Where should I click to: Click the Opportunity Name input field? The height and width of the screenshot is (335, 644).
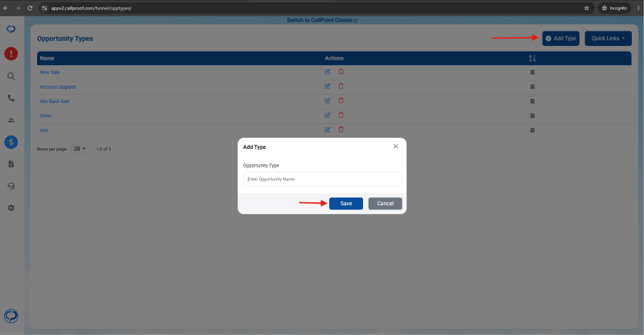(x=322, y=180)
